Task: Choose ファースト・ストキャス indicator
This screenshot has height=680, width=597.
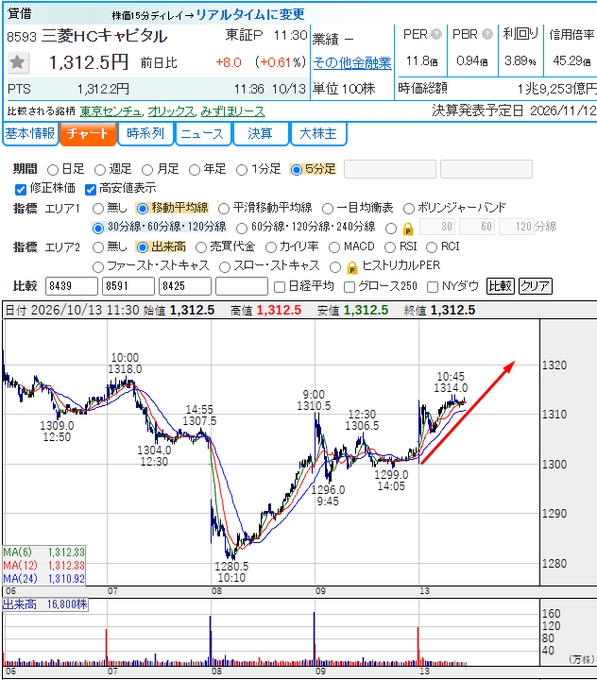Action: pyautogui.click(x=98, y=267)
